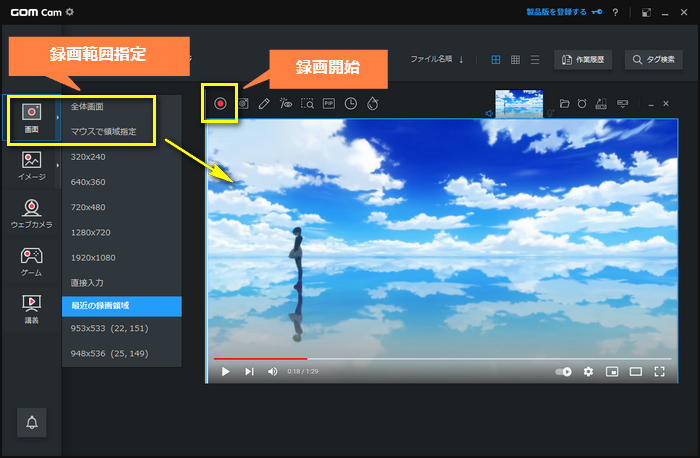The height and width of the screenshot is (458, 700).
Task: Select the イメージ image capture mode
Action: click(31, 166)
